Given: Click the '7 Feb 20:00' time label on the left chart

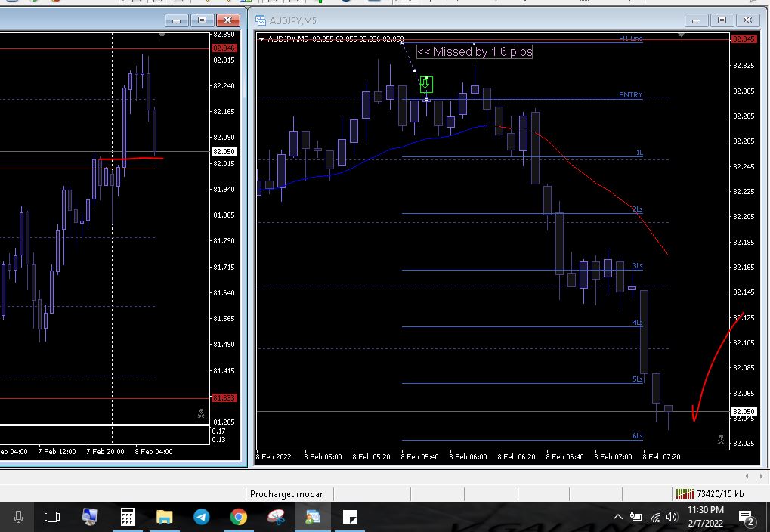Looking at the screenshot, I should click(105, 451).
